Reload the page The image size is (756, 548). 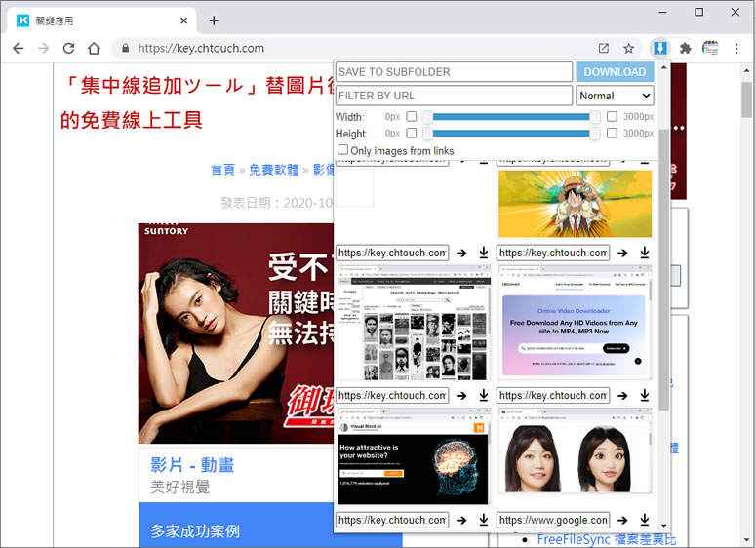(x=68, y=48)
